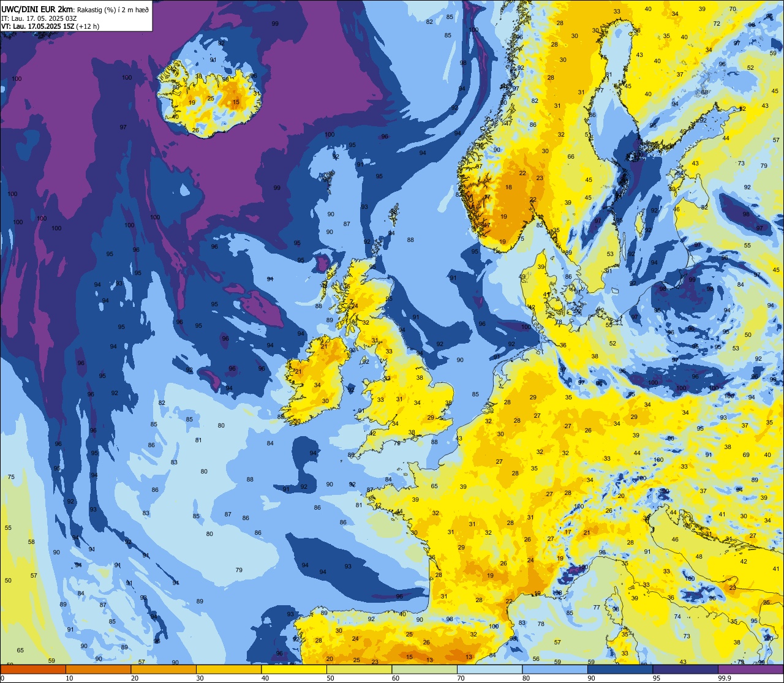Viewport: 784px width, 683px height.
Task: Click the 'Rakastig (%) í 2 m hæð' subtitle
Action: 113,10
